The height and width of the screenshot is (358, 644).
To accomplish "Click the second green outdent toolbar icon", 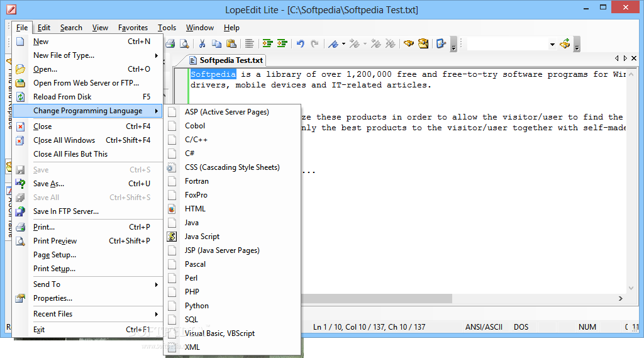I will [x=282, y=43].
